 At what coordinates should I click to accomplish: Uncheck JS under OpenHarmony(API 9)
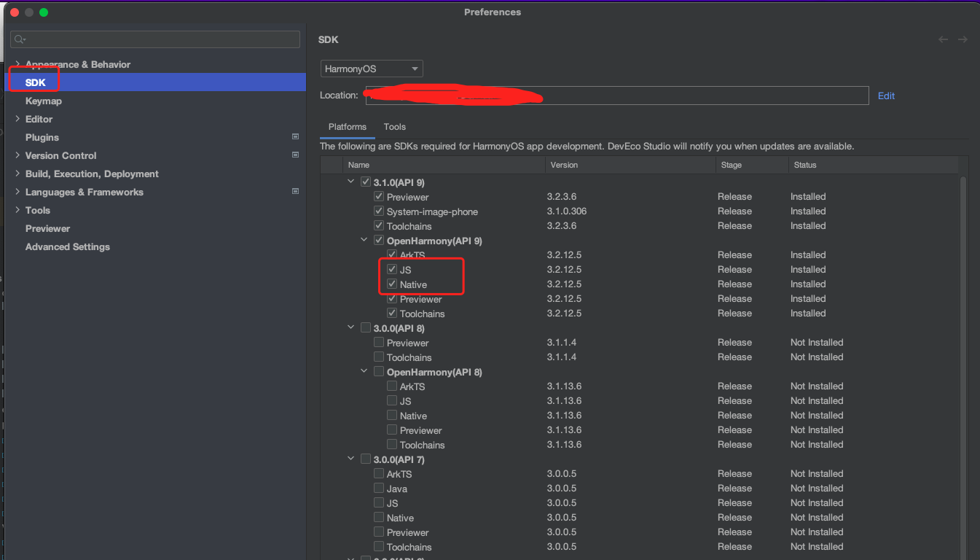coord(392,270)
